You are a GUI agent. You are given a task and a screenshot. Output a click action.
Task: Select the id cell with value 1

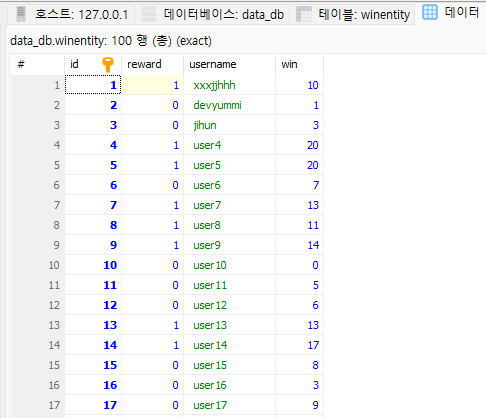click(x=93, y=85)
